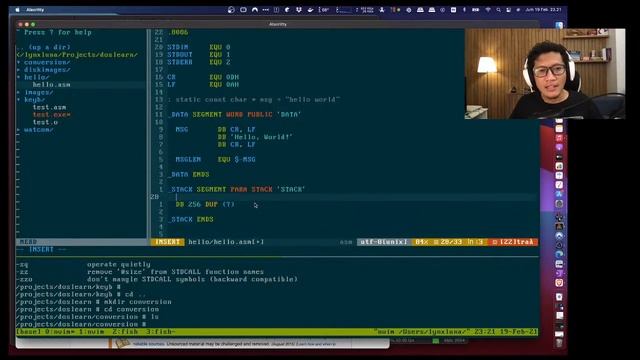The height and width of the screenshot is (360, 640).
Task: Switch to tmux window 2:fish
Action: pyautogui.click(x=125, y=332)
